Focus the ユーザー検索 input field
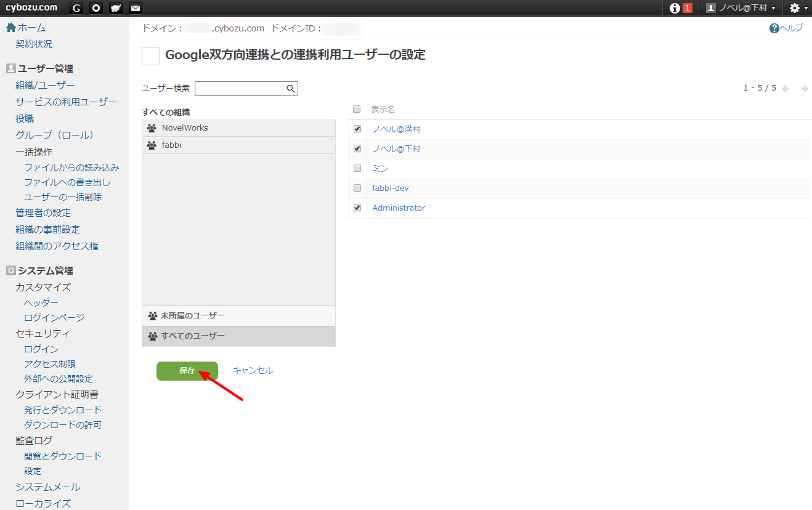 pyautogui.click(x=240, y=89)
